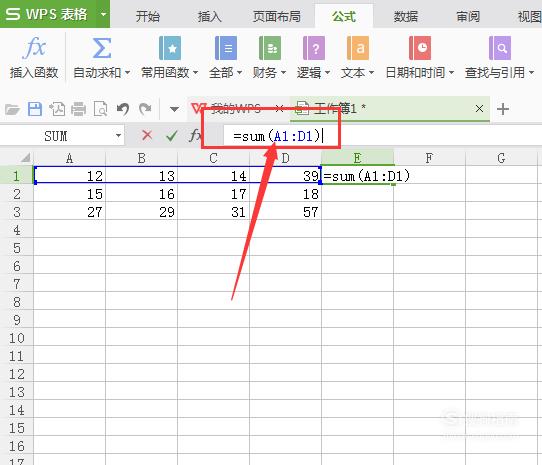Select row 5 header
Screen dimensions: 542x465
17,248
